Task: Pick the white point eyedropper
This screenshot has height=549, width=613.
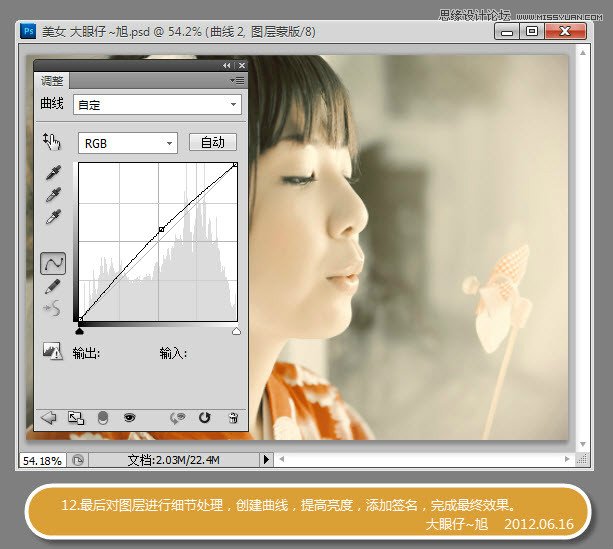Action: (x=53, y=217)
